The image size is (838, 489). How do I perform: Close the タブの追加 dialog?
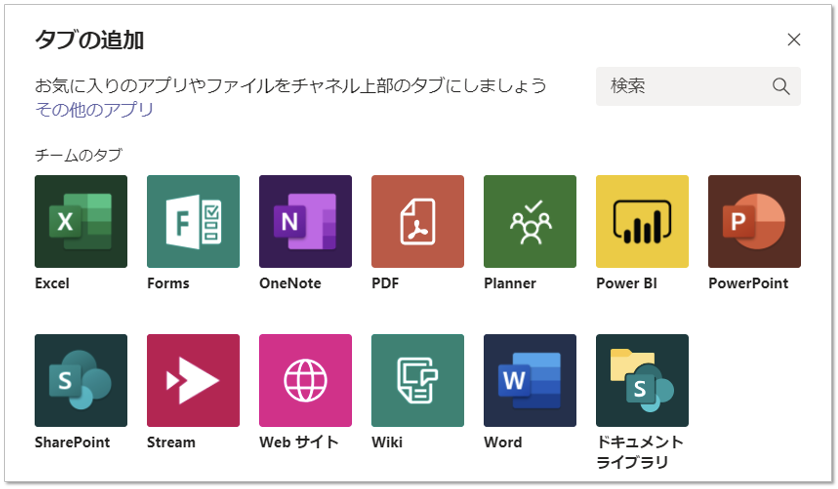pos(794,40)
